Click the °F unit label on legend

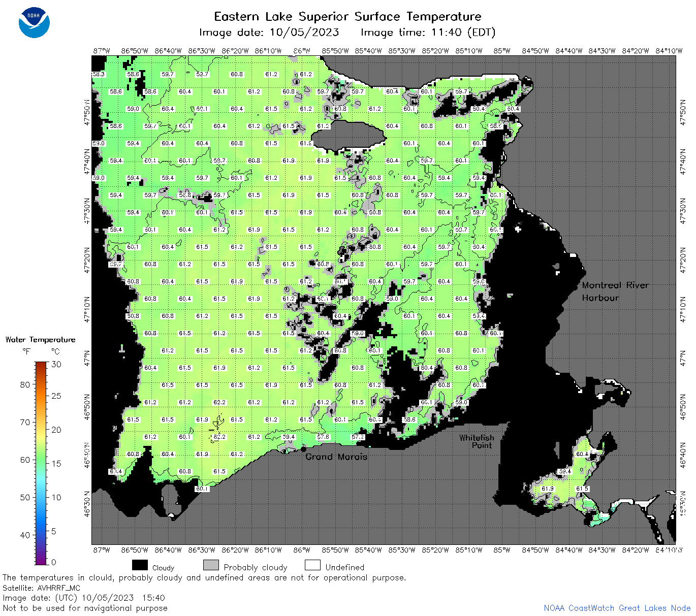(x=26, y=351)
